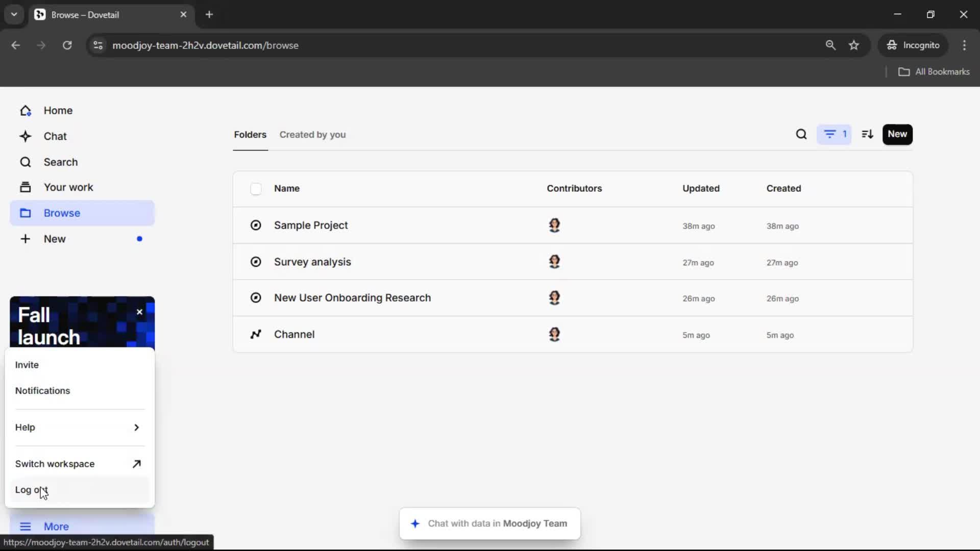The image size is (980, 551).
Task: Click the Home sidebar icon
Action: [26, 111]
